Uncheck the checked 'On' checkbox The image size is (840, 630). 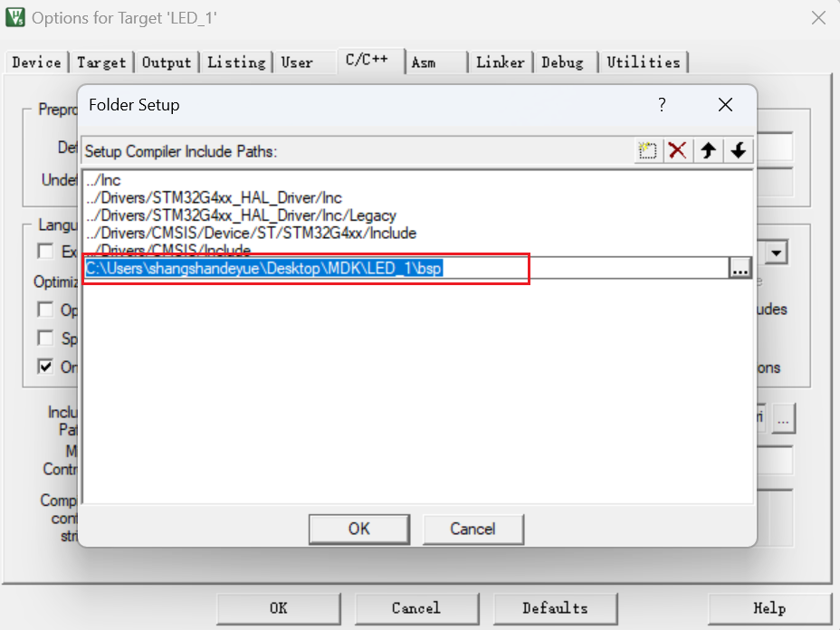pyautogui.click(x=45, y=367)
